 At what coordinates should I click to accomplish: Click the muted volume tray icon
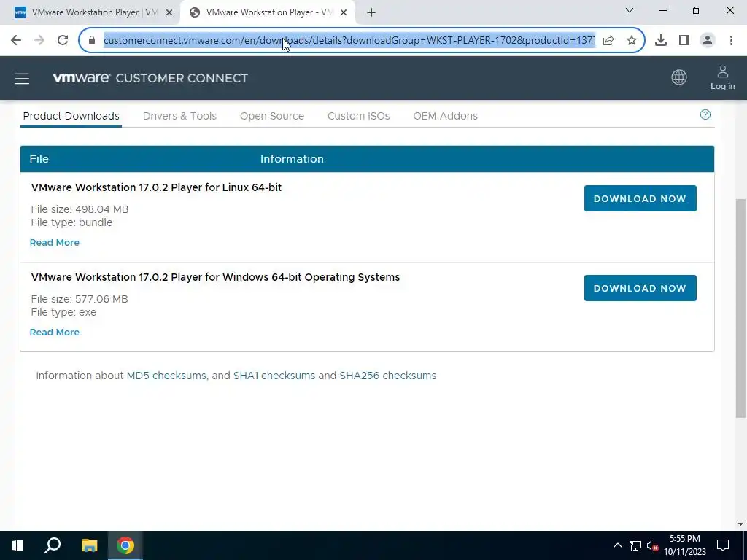tap(652, 545)
